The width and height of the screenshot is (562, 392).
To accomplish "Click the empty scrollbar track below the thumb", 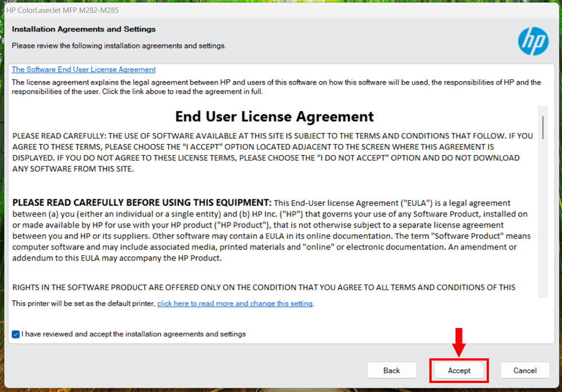I will tap(543, 218).
